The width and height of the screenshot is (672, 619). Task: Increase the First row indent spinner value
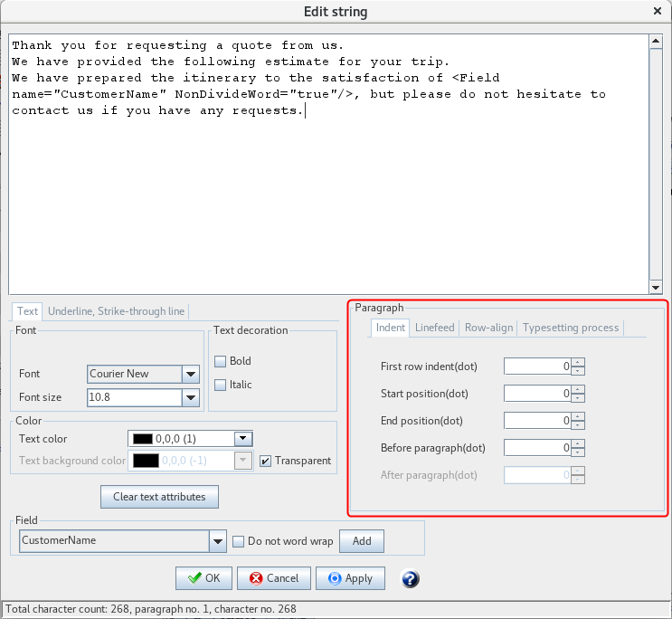579,362
